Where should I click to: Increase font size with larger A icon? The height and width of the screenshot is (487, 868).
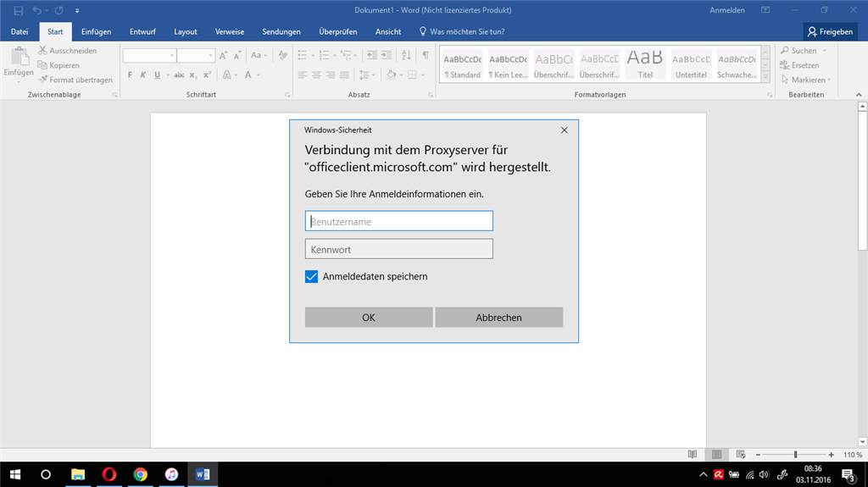coord(223,55)
